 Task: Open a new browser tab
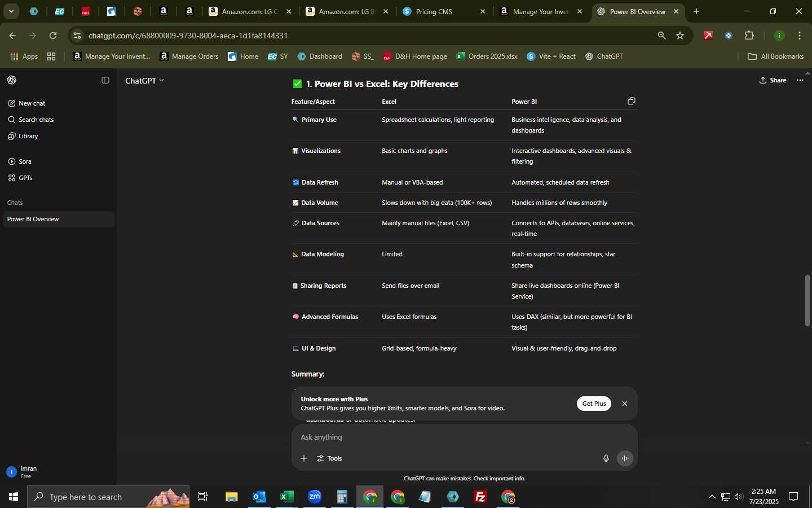point(696,11)
